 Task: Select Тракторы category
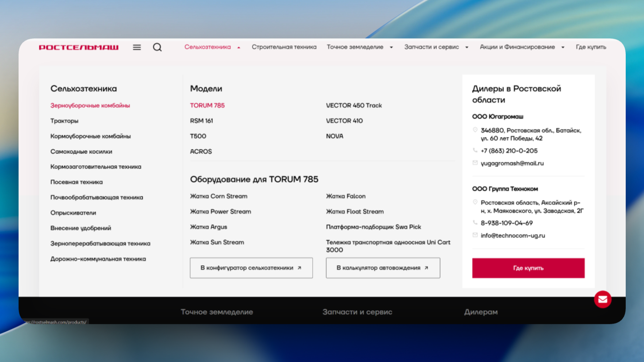click(x=64, y=121)
